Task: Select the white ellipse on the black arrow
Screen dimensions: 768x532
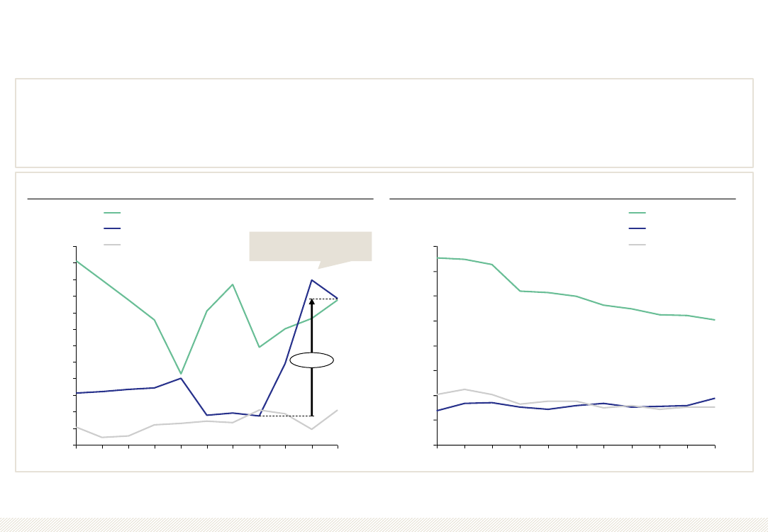Action: coord(312,360)
